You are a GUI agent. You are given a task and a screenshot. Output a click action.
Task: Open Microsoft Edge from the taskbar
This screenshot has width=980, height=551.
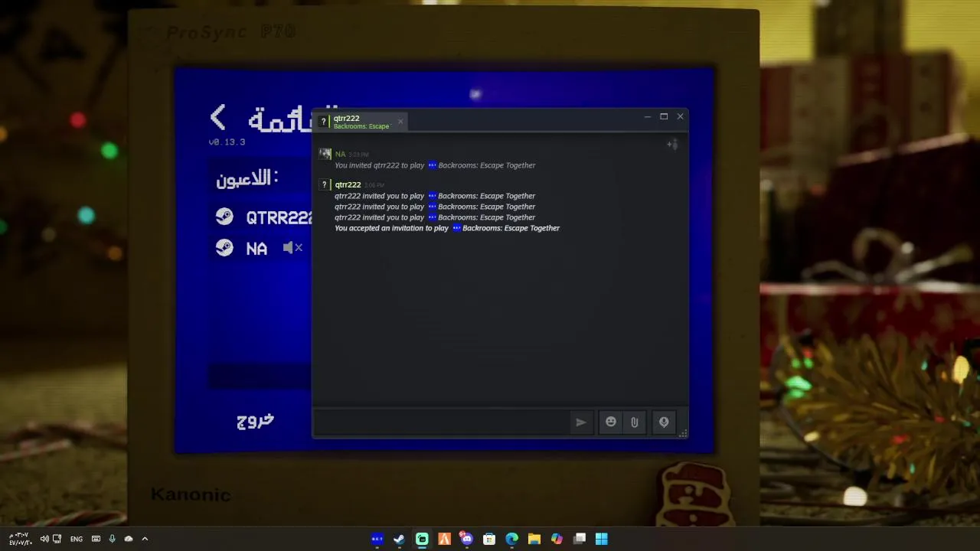tap(511, 539)
